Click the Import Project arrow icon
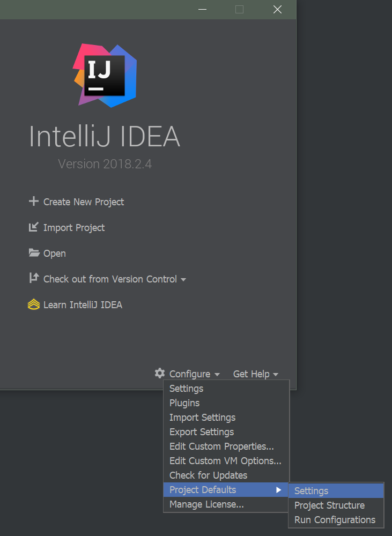 point(34,227)
